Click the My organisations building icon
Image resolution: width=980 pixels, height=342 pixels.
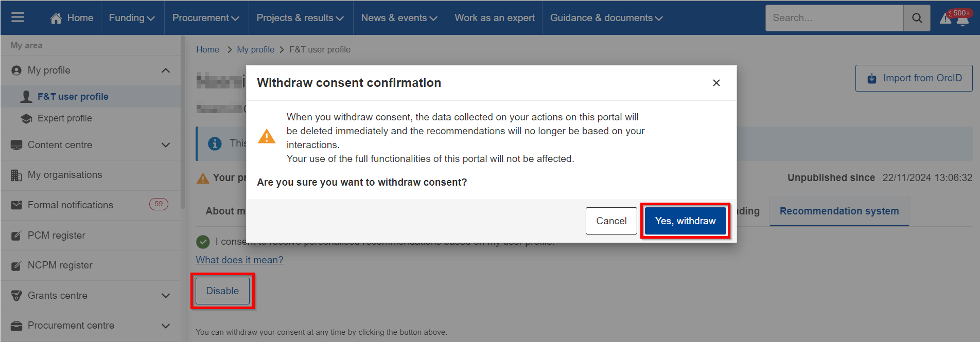point(16,175)
